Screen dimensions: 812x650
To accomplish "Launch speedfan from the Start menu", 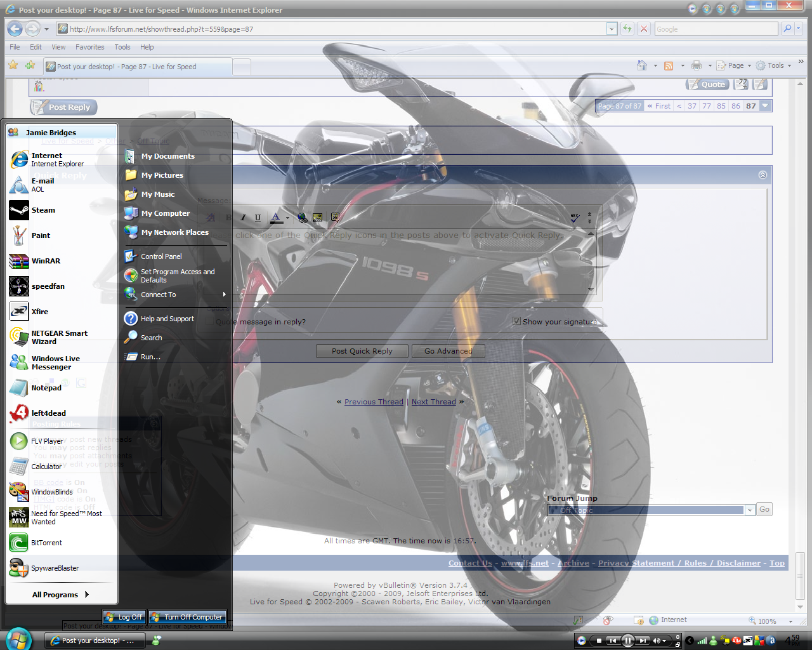I will tap(62, 286).
